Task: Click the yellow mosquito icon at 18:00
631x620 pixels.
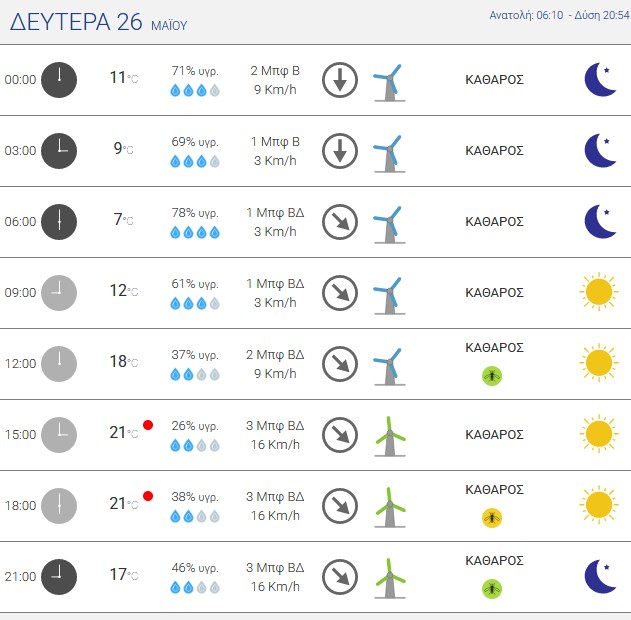Action: click(492, 517)
